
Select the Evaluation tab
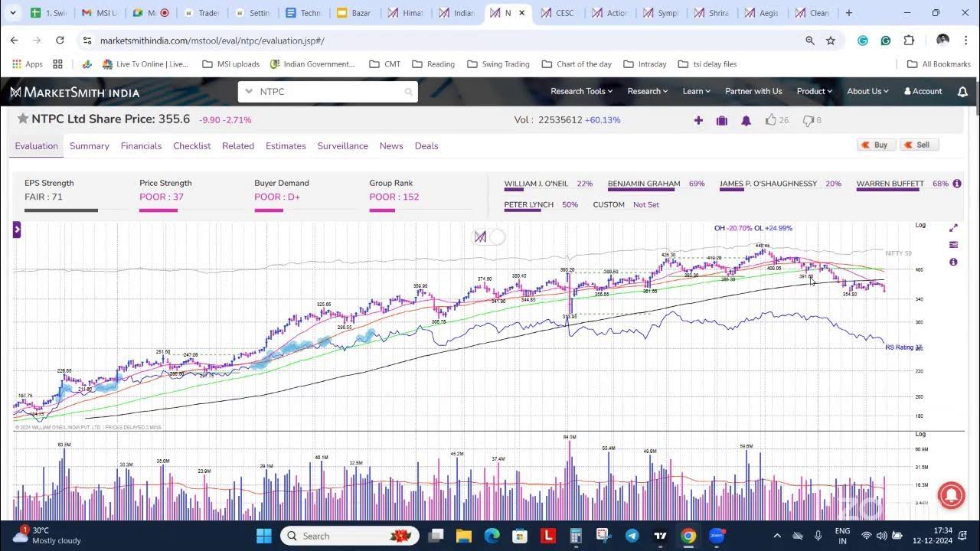coord(37,146)
